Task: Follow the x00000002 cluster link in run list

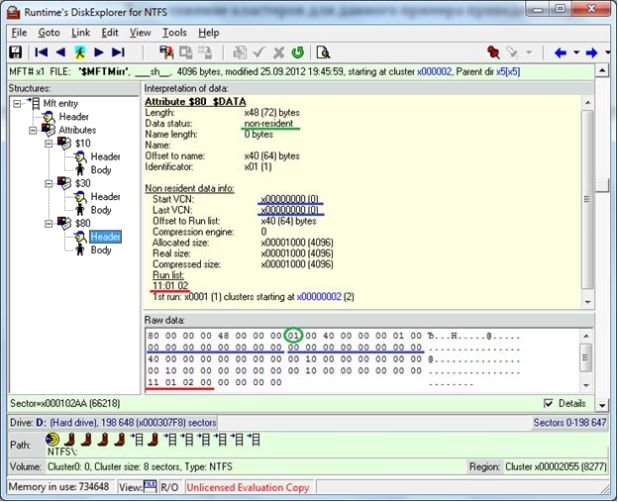Action: click(x=319, y=296)
